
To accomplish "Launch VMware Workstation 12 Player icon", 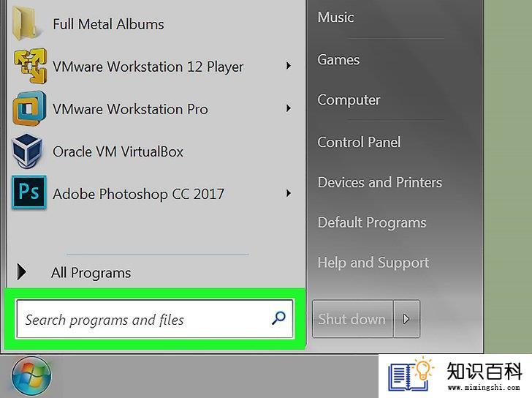I will [x=30, y=66].
